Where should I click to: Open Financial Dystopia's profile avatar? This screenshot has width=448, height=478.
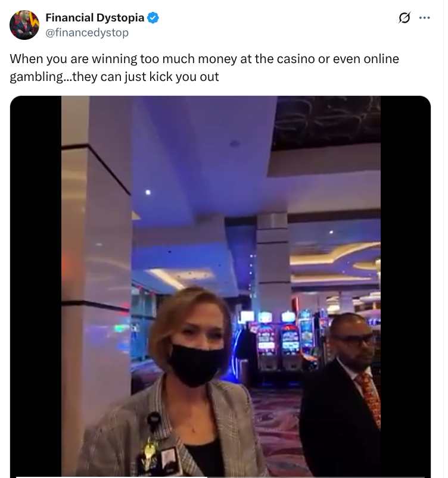coord(24,25)
